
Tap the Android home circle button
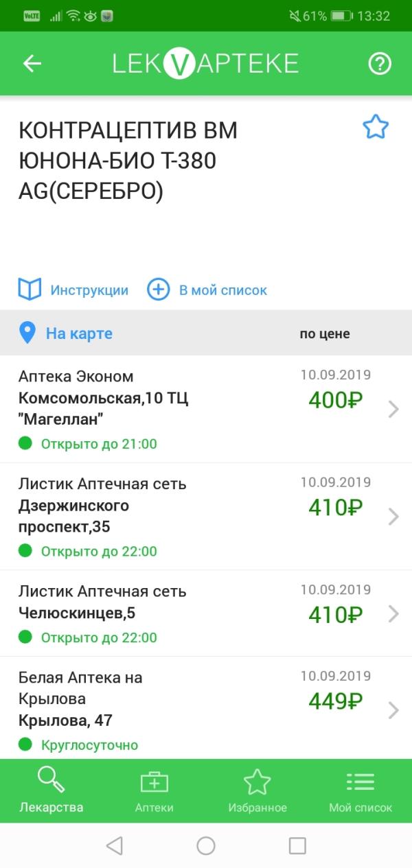206,845
